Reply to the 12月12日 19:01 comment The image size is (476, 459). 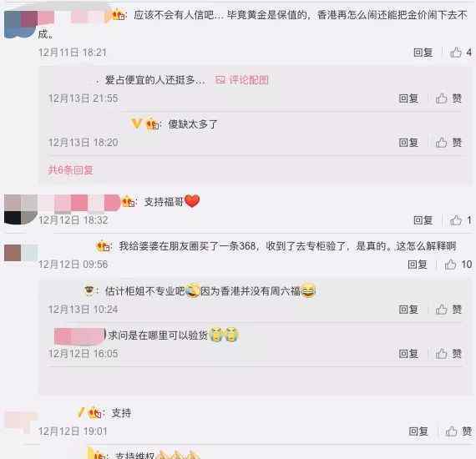[x=418, y=431]
